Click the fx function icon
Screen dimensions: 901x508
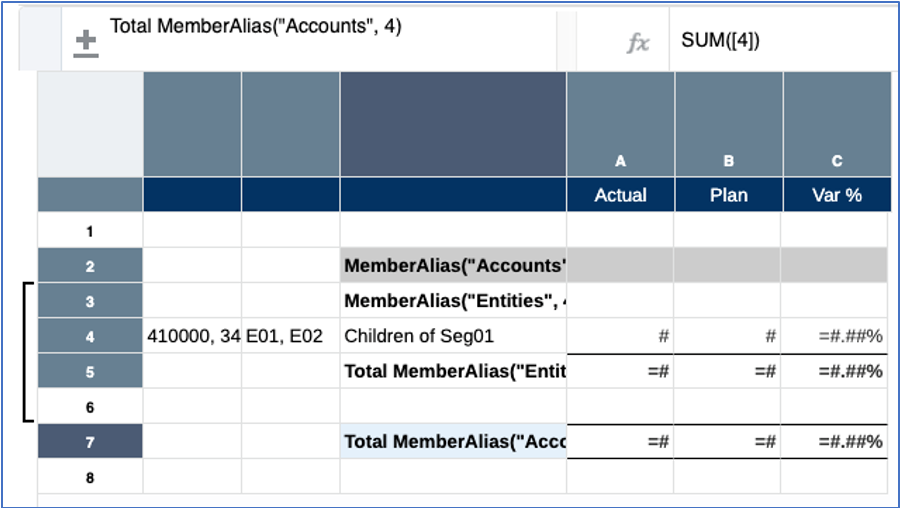[x=637, y=42]
